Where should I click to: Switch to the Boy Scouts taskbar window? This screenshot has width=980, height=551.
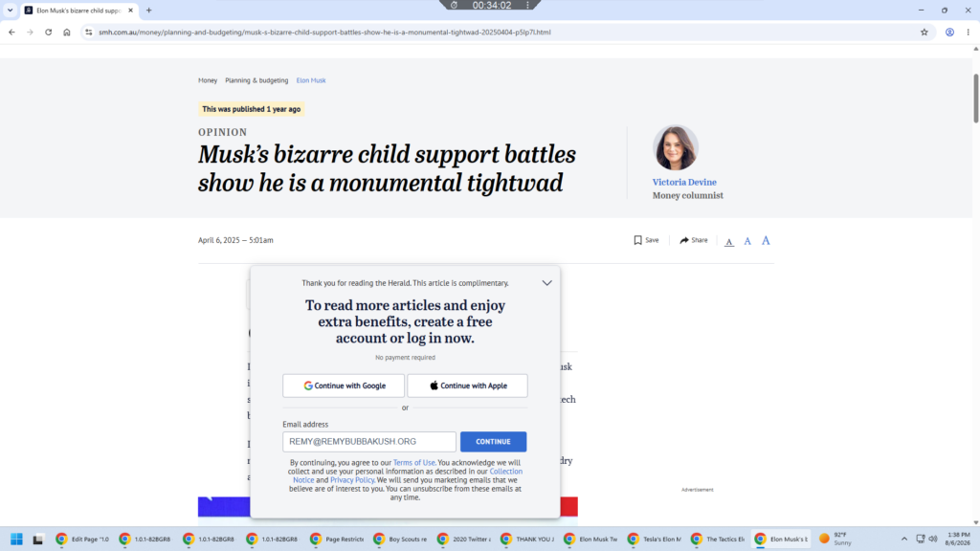click(400, 539)
